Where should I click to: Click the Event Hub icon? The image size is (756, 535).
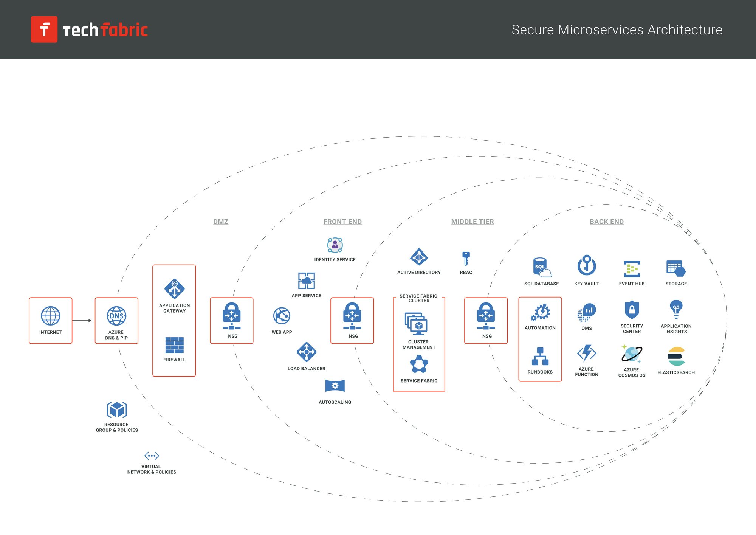632,269
